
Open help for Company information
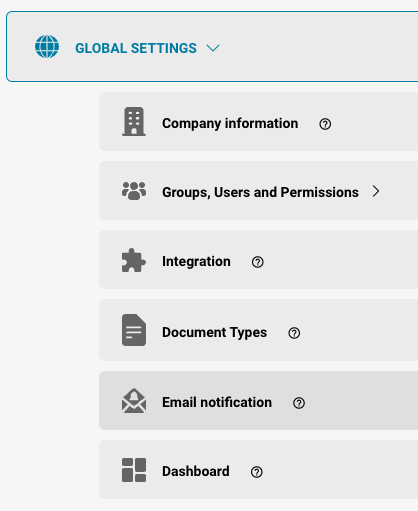click(x=325, y=124)
